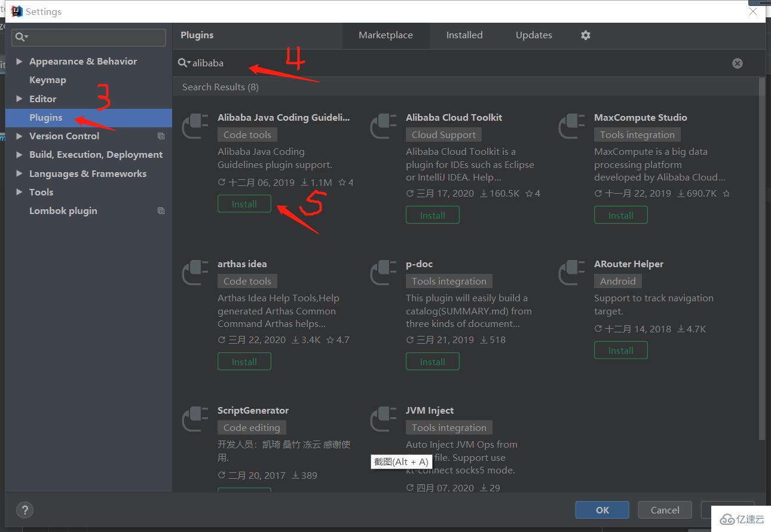Click the settings sidebar search field
771x532 pixels.
click(x=89, y=37)
